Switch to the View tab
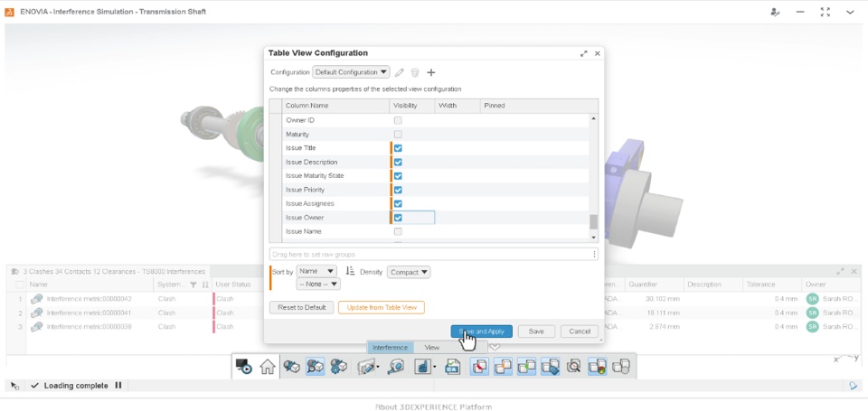This screenshot has height=411, width=868. [432, 348]
